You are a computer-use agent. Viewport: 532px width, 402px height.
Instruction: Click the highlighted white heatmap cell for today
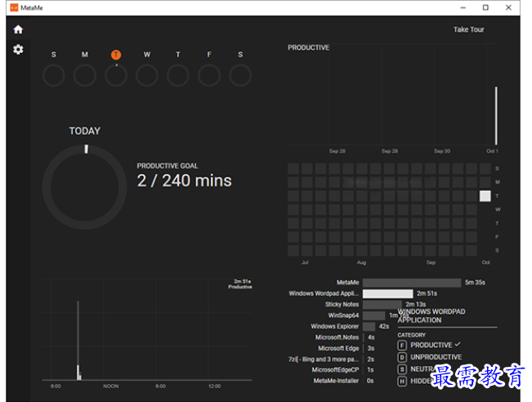tap(485, 196)
